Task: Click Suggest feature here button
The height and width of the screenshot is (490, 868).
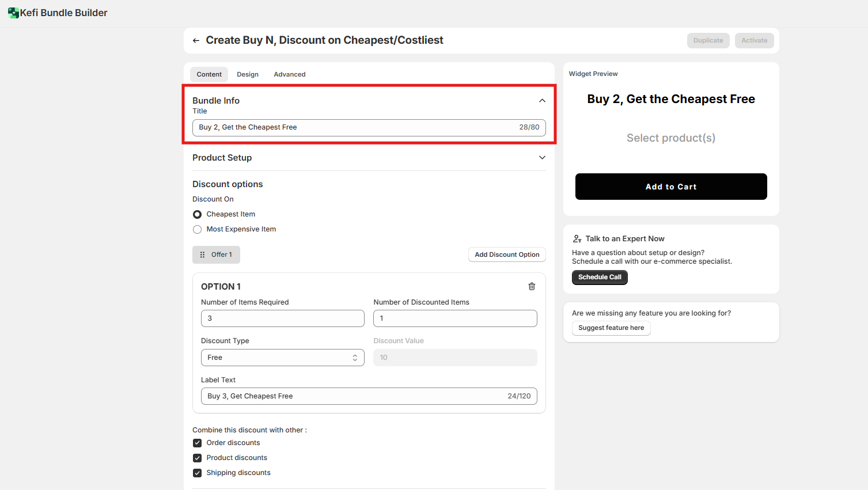Action: (x=611, y=328)
